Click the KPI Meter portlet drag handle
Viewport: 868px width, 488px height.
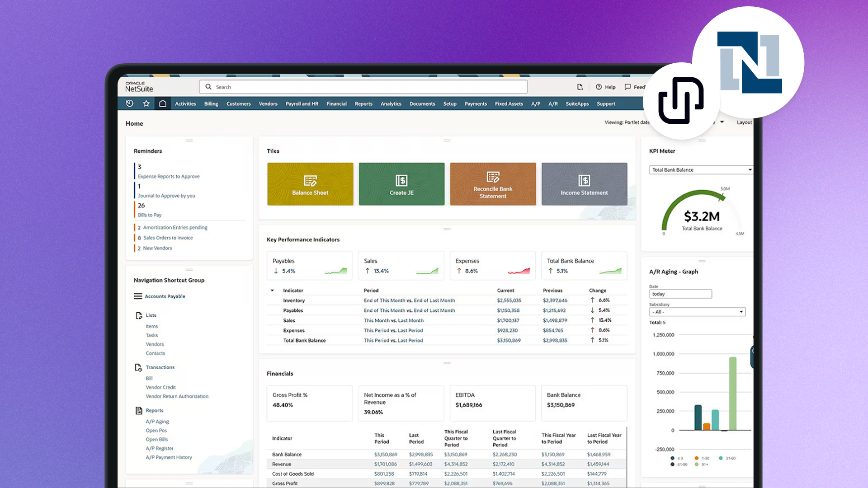click(702, 141)
